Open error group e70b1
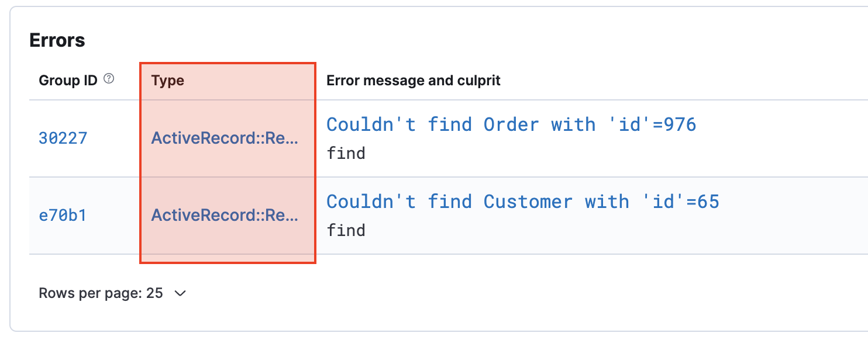 (61, 215)
